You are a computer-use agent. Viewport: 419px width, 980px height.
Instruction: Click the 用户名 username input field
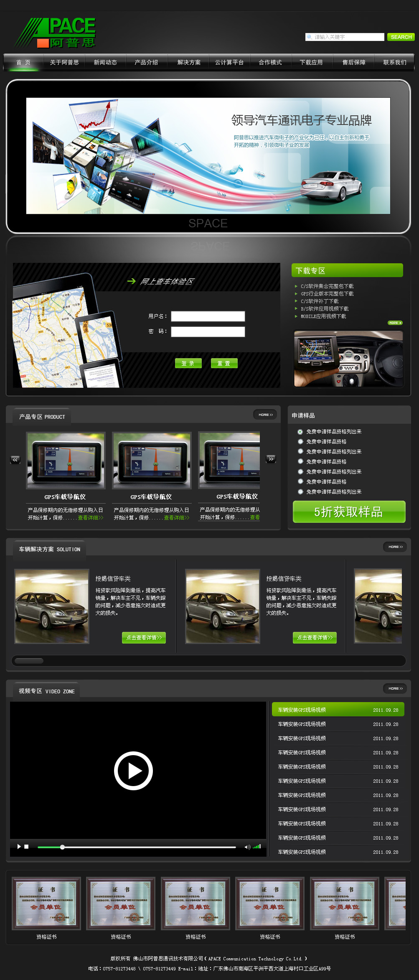[208, 316]
